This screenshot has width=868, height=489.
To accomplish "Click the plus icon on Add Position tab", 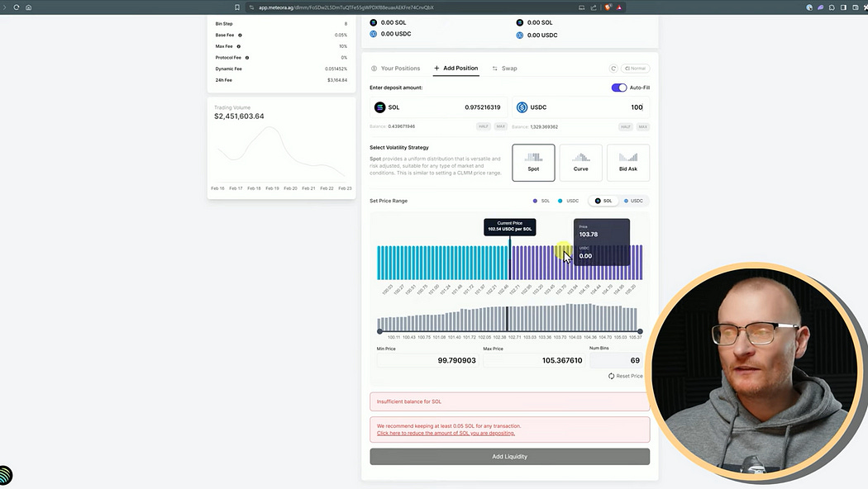I will pos(436,68).
